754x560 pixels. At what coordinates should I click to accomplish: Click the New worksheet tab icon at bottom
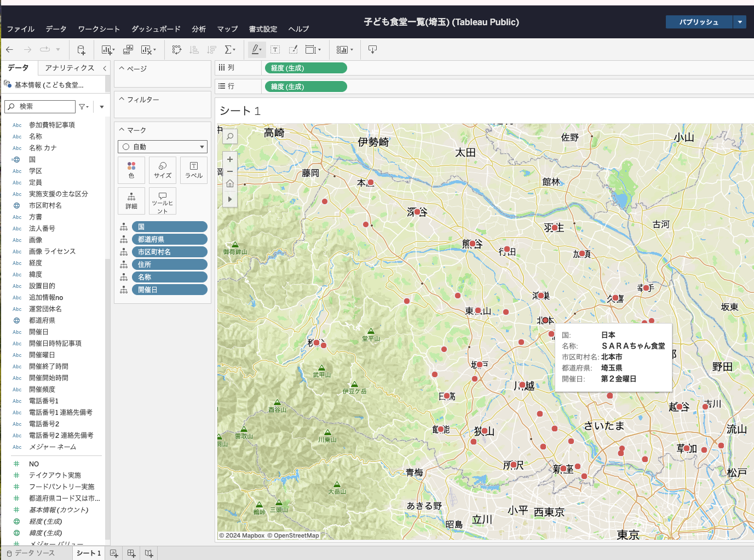click(x=114, y=553)
